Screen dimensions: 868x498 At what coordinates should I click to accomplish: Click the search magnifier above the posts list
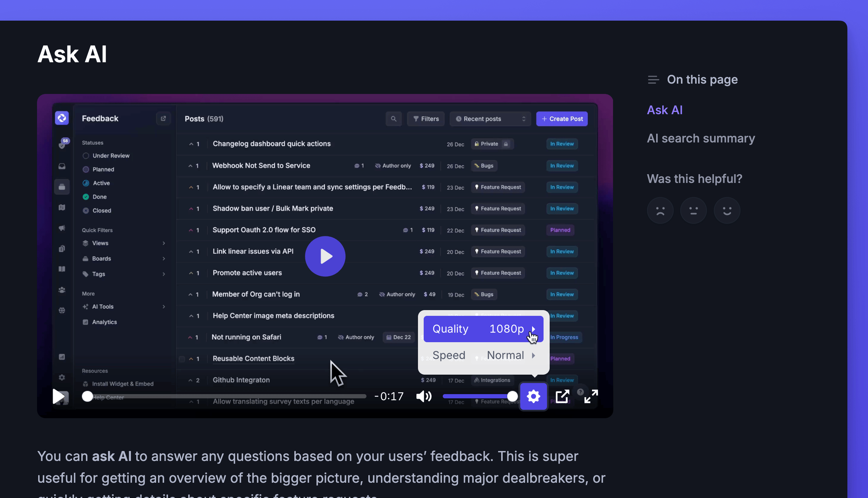pos(394,119)
